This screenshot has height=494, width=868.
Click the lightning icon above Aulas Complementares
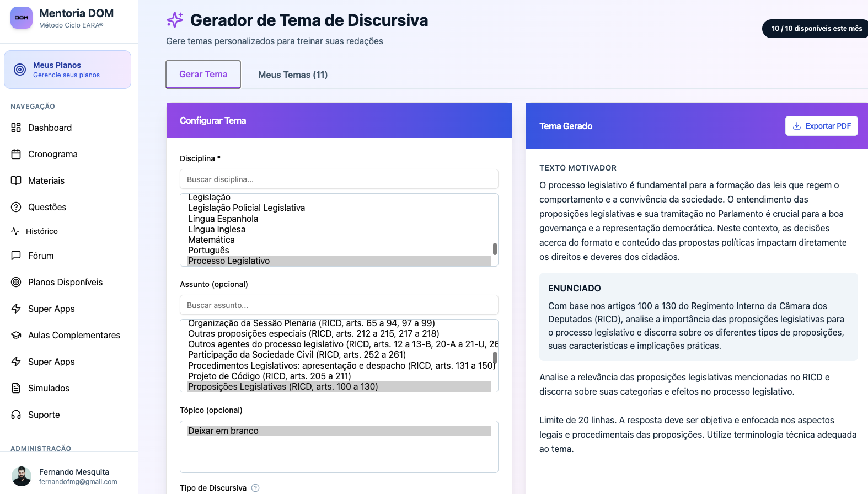[16, 309]
